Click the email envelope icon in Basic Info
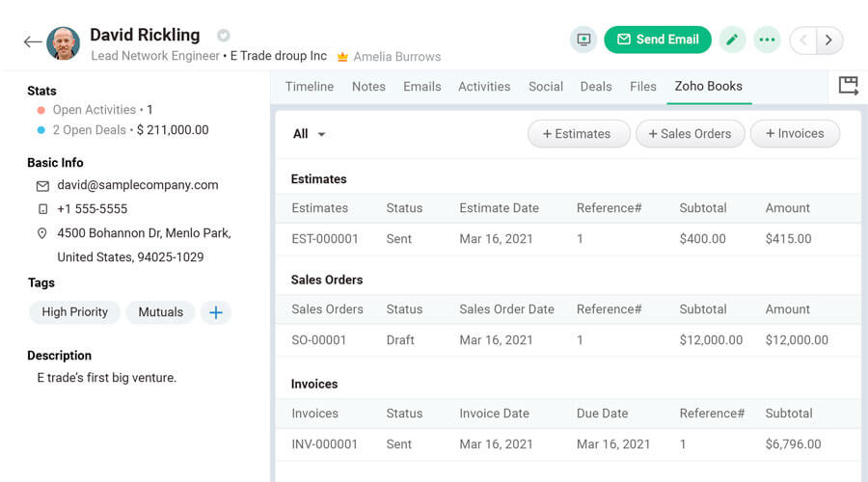This screenshot has width=868, height=482. tap(42, 186)
